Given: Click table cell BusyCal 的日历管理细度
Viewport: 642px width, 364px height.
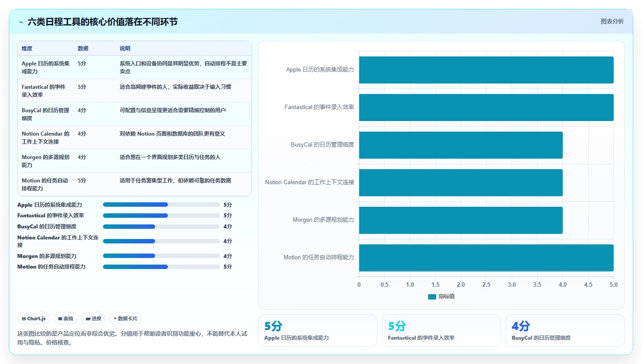Looking at the screenshot, I should (x=46, y=114).
